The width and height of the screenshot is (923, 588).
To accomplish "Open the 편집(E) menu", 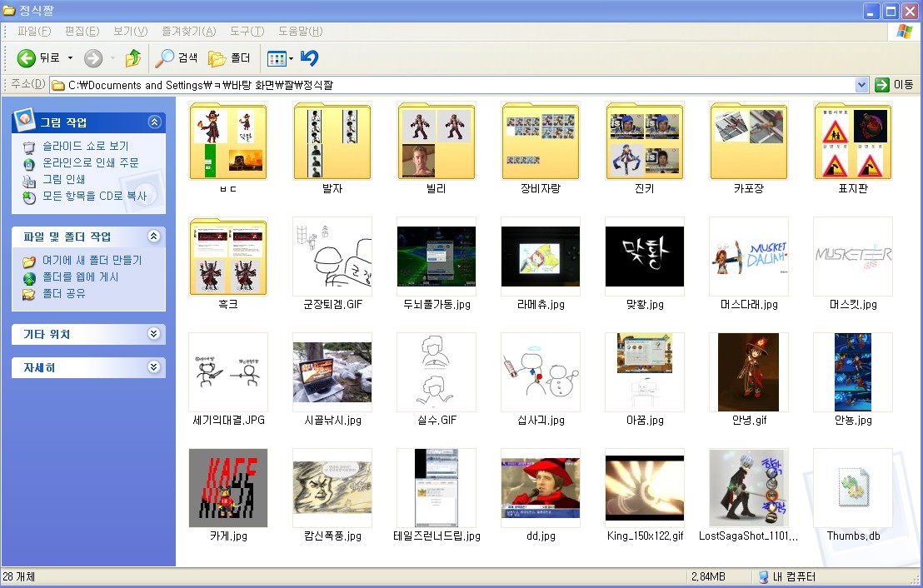I will (x=82, y=31).
